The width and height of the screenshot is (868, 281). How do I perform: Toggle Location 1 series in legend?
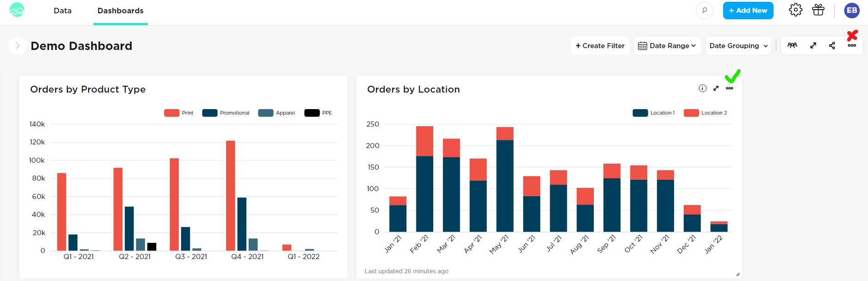pyautogui.click(x=653, y=113)
